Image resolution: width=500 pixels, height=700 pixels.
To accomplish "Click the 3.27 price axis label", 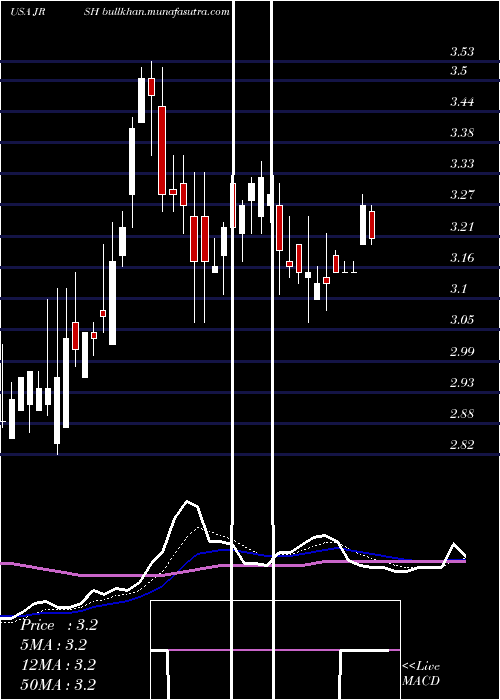I will pyautogui.click(x=462, y=195).
